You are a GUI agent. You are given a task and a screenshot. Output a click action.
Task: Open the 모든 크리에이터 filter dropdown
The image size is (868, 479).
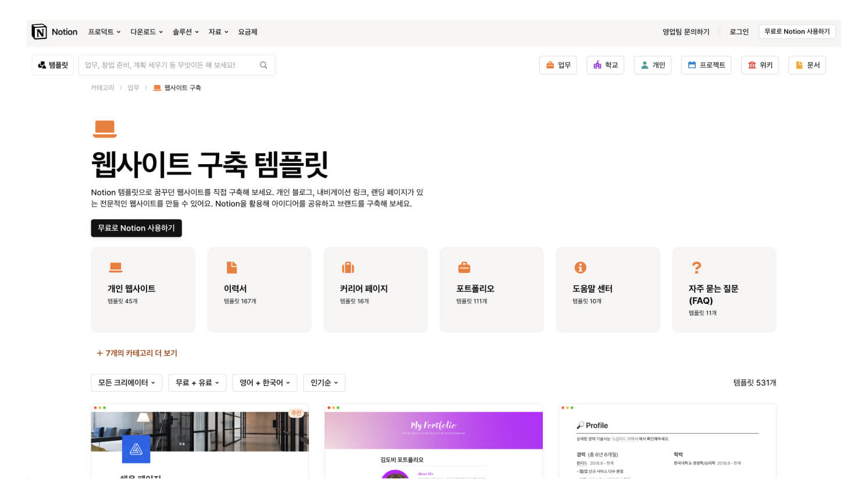coord(126,383)
